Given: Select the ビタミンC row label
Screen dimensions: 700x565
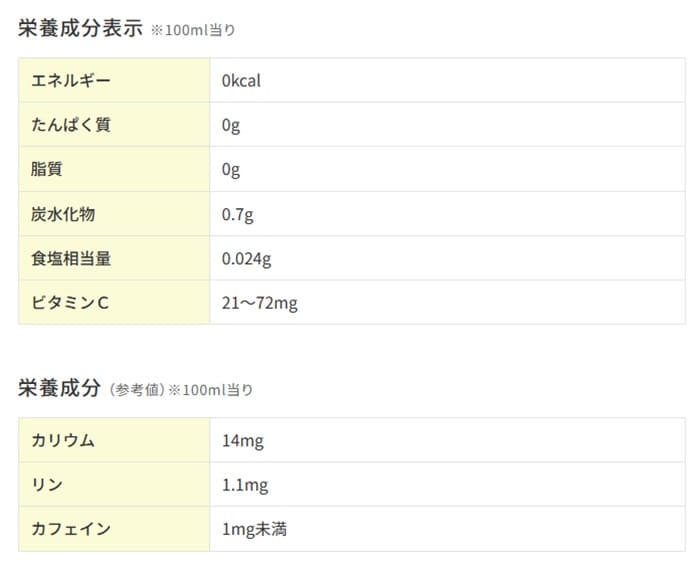Looking at the screenshot, I should pyautogui.click(x=69, y=303).
